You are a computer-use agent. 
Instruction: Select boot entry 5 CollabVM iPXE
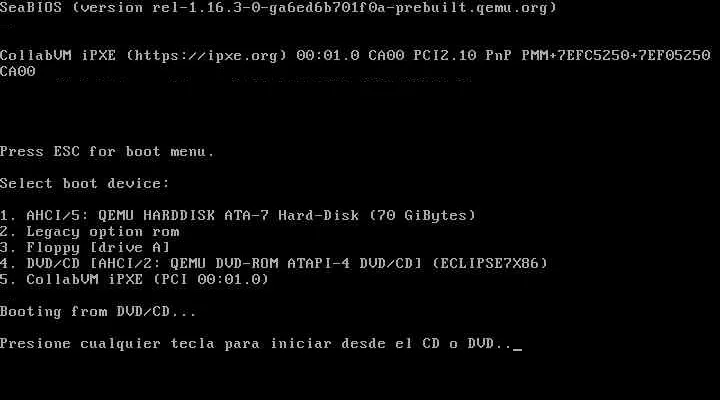135,279
